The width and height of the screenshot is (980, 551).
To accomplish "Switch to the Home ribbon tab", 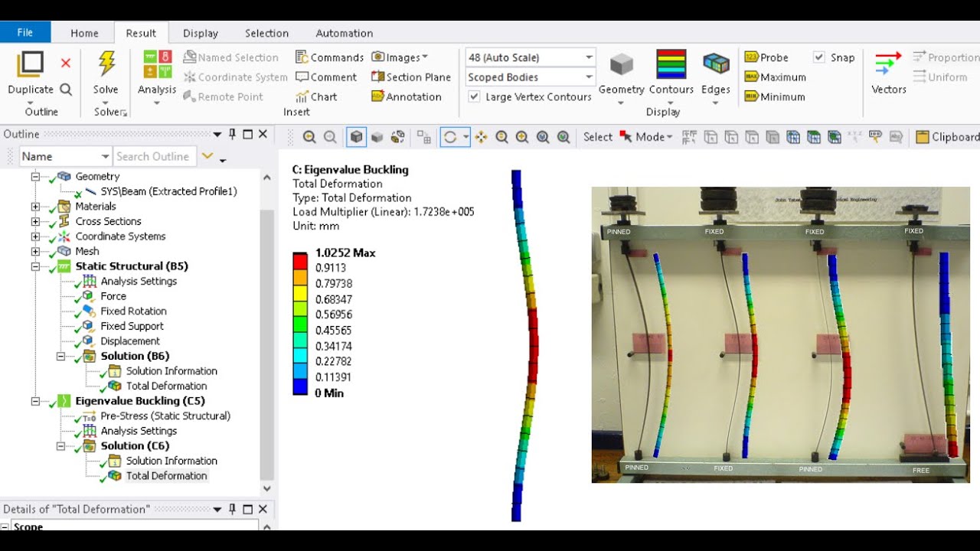I will click(84, 33).
